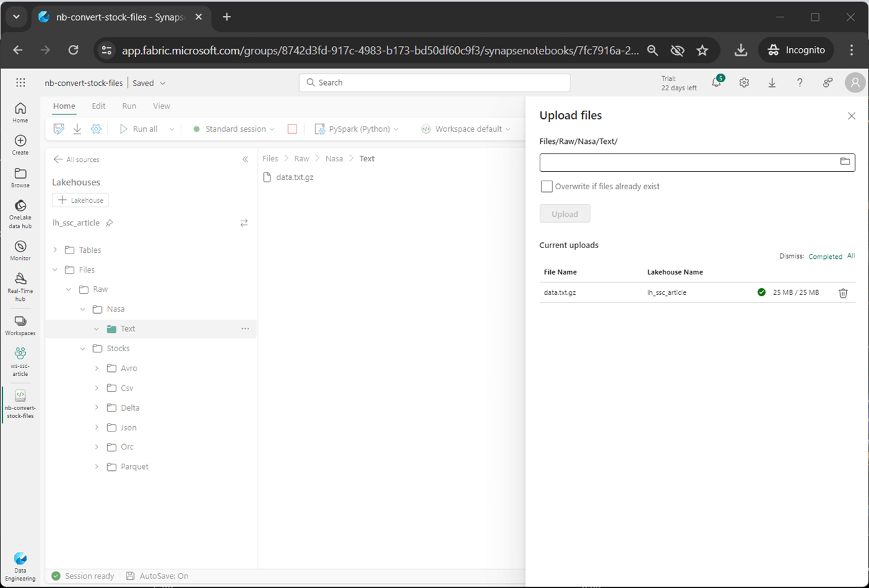This screenshot has width=869, height=588.
Task: Expand the Parquet folder
Action: [x=96, y=467]
